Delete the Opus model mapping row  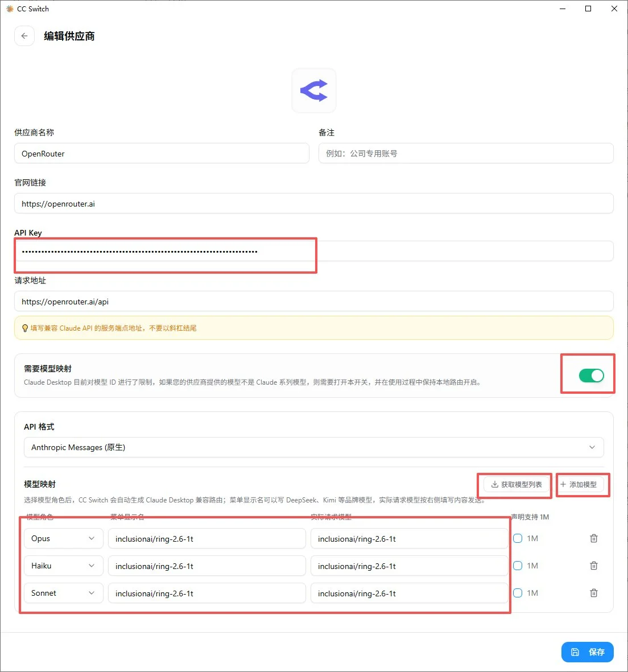coord(594,538)
